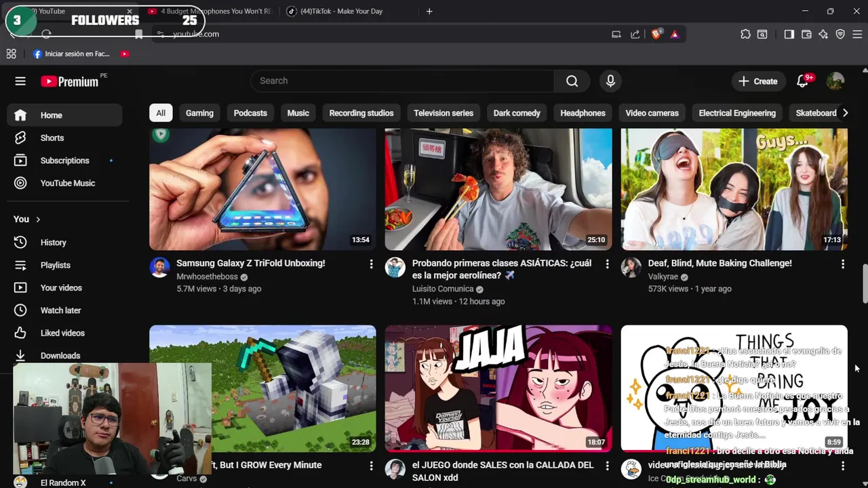Expand the You section chevron
The width and height of the screenshot is (868, 488).
(x=38, y=220)
